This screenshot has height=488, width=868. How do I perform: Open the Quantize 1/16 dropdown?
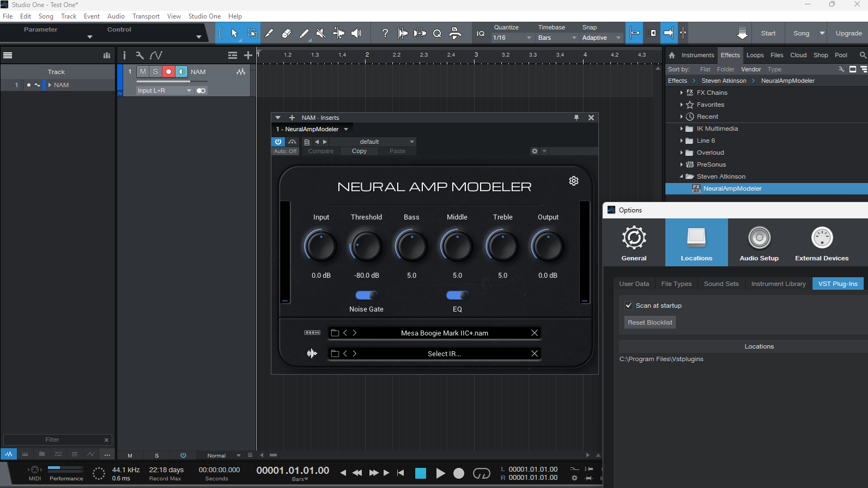[x=512, y=38]
